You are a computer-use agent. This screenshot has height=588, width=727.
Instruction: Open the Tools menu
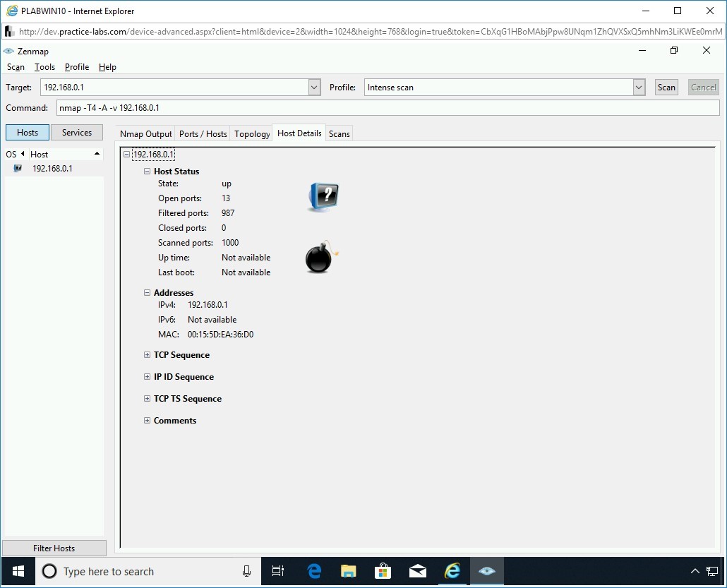coord(44,67)
